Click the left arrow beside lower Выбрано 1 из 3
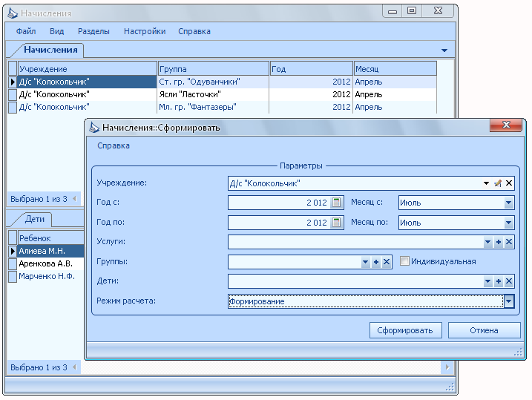 75,367
